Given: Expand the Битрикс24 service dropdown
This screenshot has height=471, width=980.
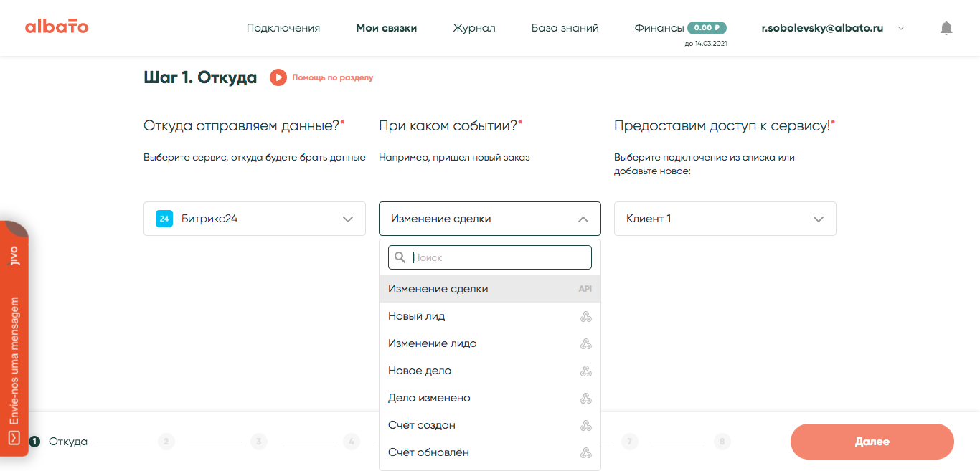Looking at the screenshot, I should (x=348, y=219).
